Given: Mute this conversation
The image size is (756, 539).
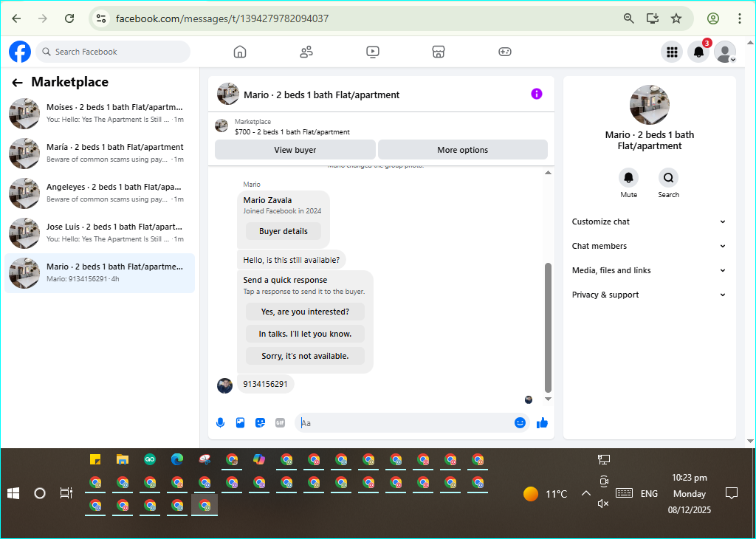Looking at the screenshot, I should point(629,178).
